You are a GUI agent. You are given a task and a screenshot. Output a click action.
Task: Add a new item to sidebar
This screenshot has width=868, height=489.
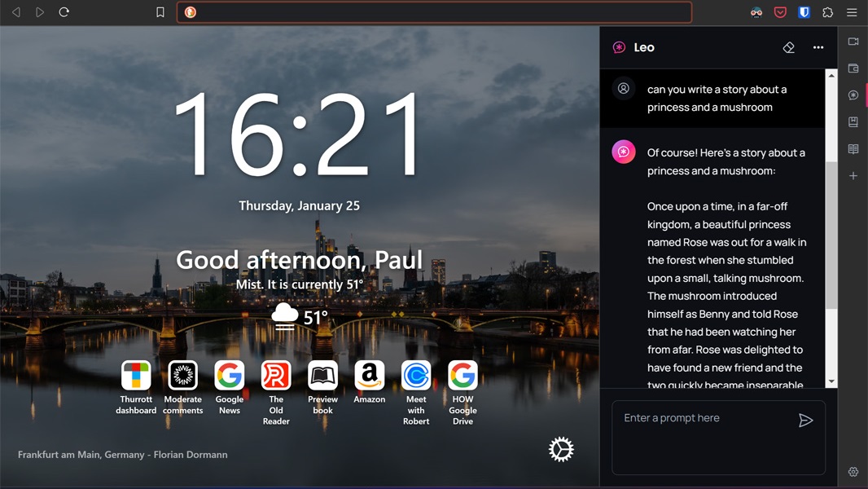(853, 176)
